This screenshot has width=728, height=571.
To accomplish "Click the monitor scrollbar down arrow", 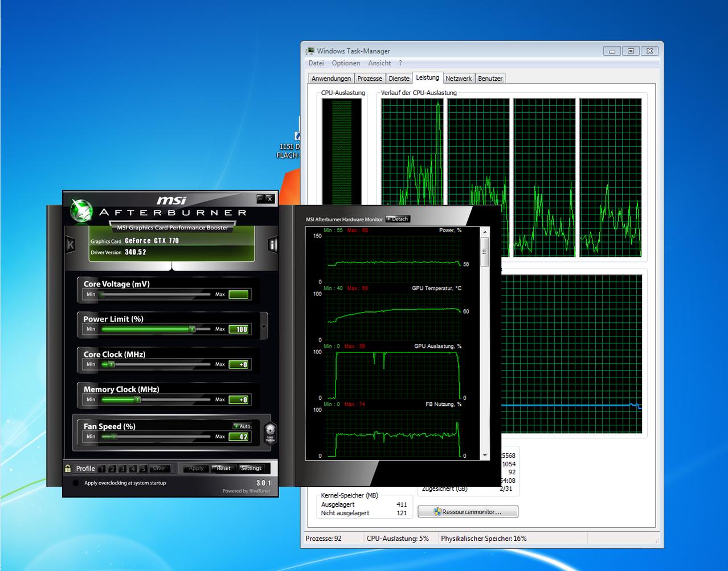I will (x=485, y=455).
